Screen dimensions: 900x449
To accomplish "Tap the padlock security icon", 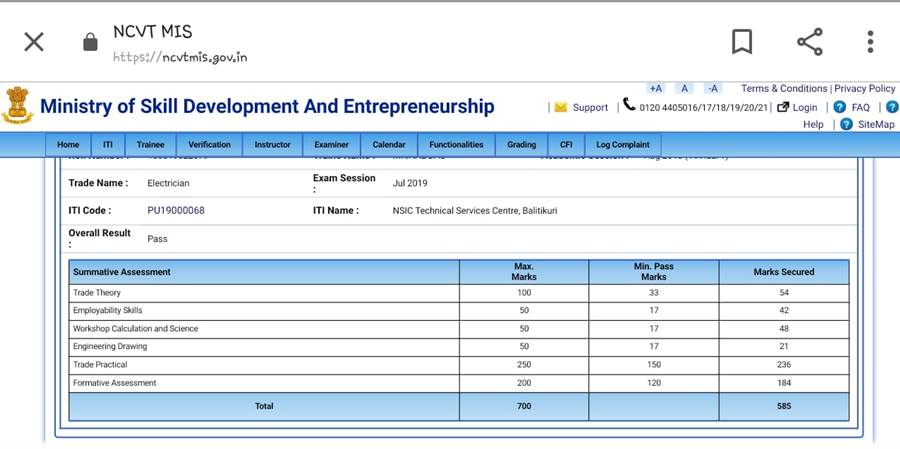I will pos(90,42).
